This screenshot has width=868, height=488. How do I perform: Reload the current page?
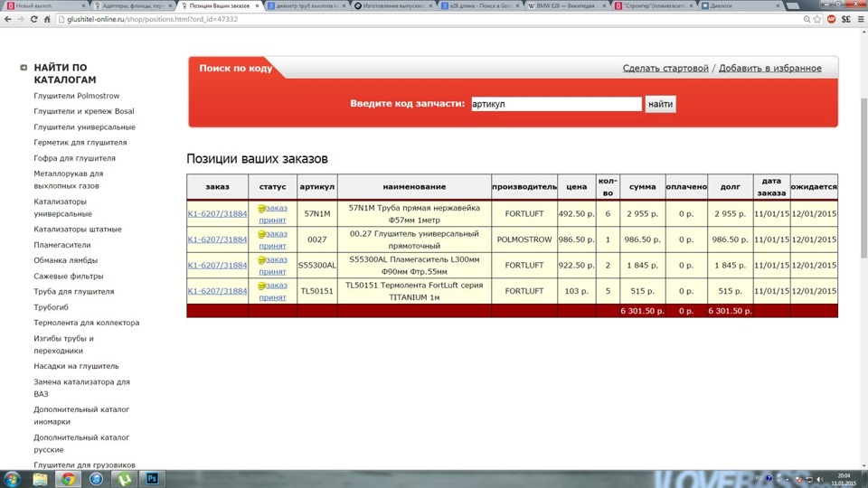coord(33,19)
